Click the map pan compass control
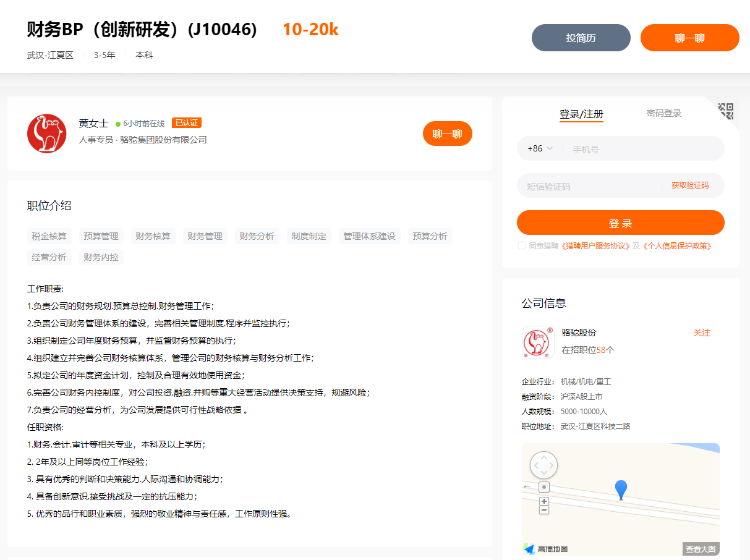 [543, 464]
